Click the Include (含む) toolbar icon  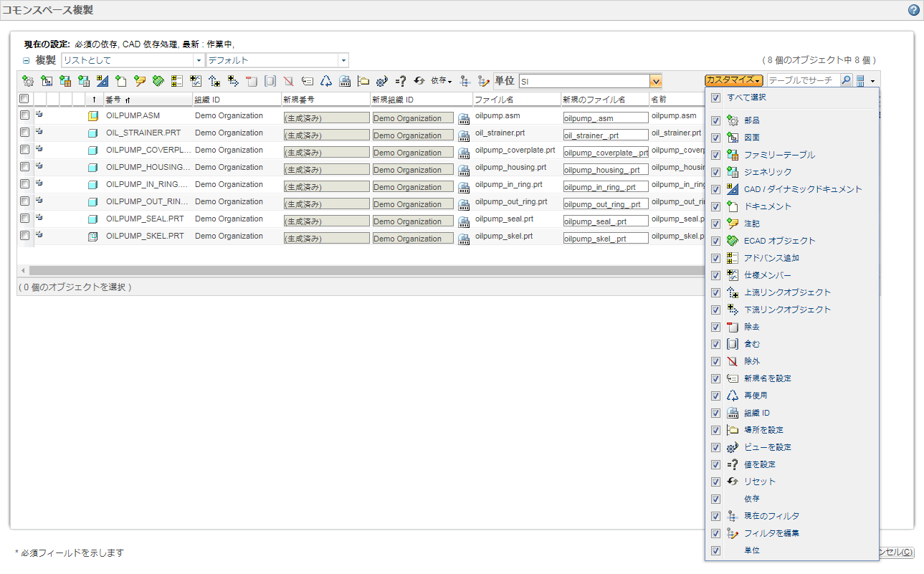click(x=270, y=81)
